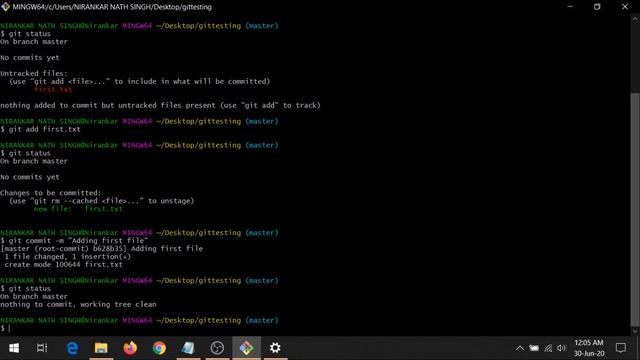Click the red untracked first.txt filename
Screen dimensions: 640x360
click(53, 89)
